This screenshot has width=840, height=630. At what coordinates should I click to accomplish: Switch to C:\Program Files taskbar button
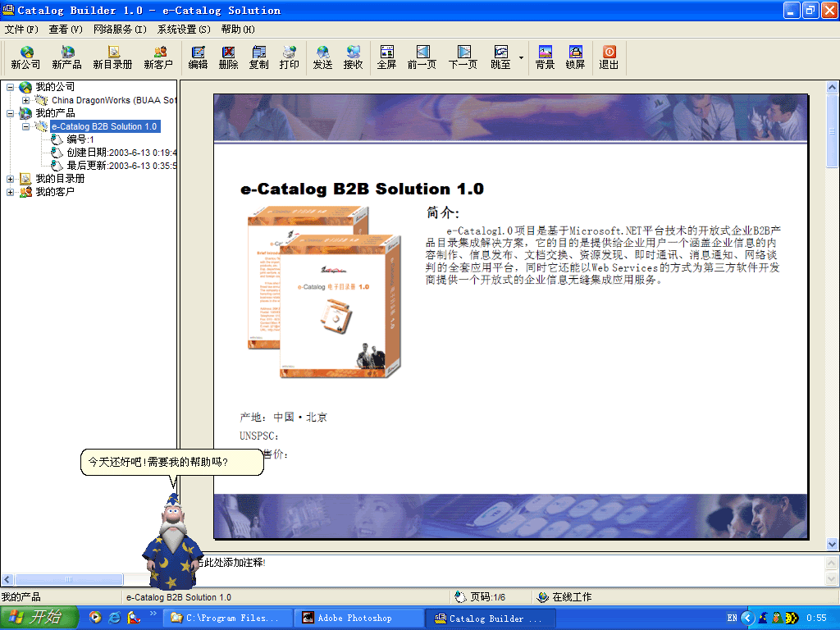pyautogui.click(x=228, y=619)
